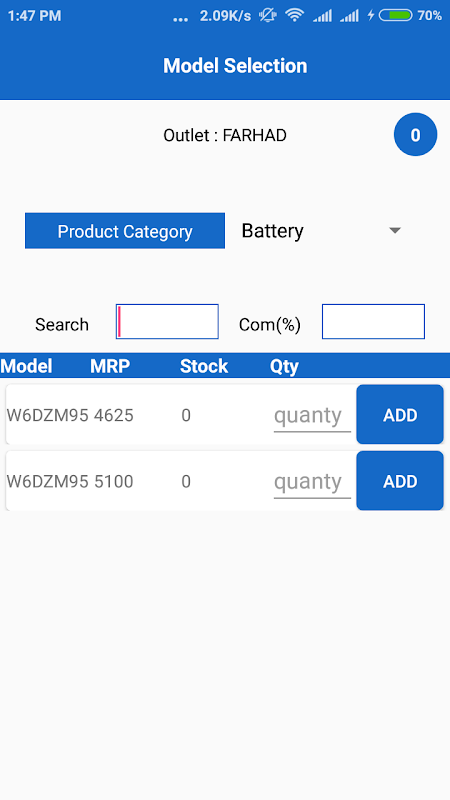Add the W6DZM95 4625 model
The image size is (450, 800).
pyautogui.click(x=400, y=414)
